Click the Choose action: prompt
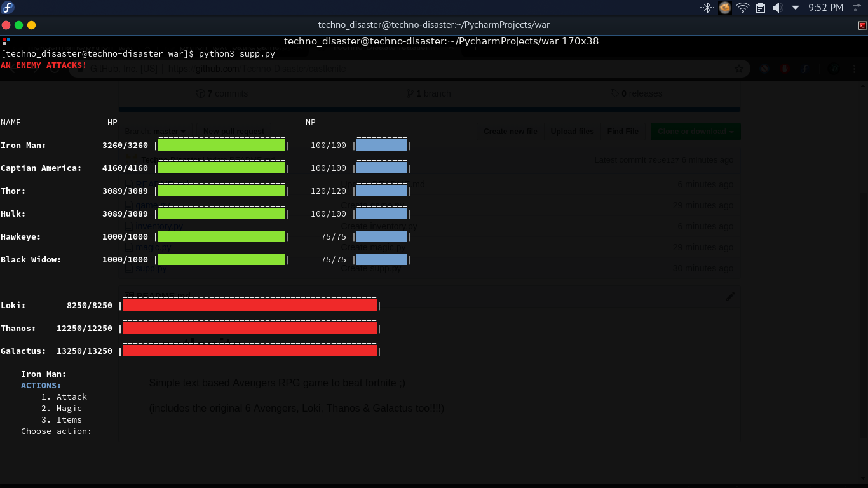The image size is (868, 488). point(57,431)
